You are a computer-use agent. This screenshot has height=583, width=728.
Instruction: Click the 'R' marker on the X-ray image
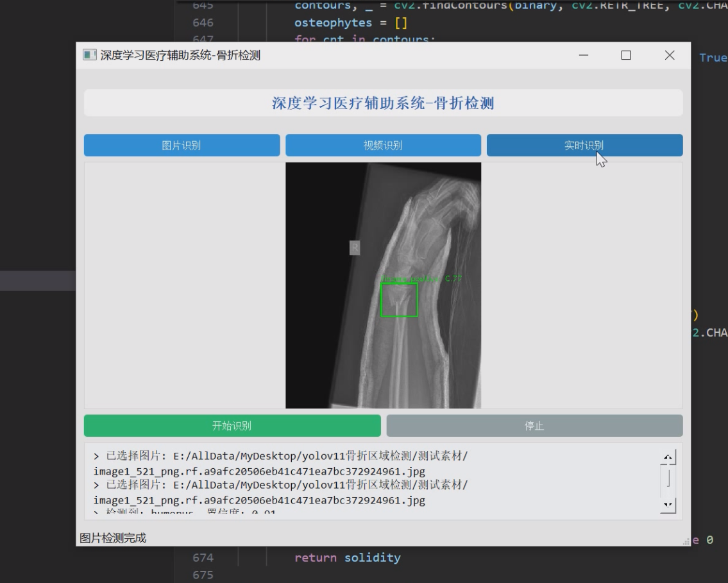[353, 247]
